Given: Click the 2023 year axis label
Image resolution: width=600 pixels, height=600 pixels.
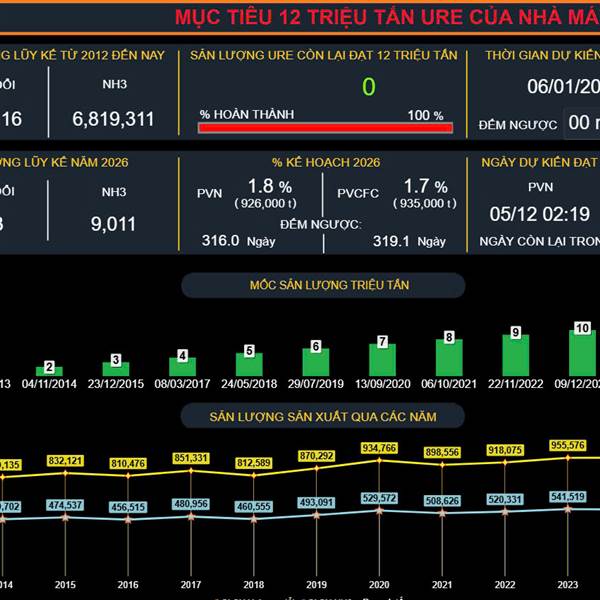Looking at the screenshot, I should [568, 585].
